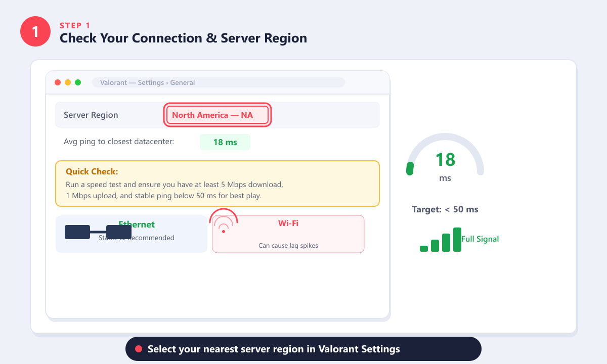Click the Server Region label
The image size is (607, 364).
pos(91,115)
